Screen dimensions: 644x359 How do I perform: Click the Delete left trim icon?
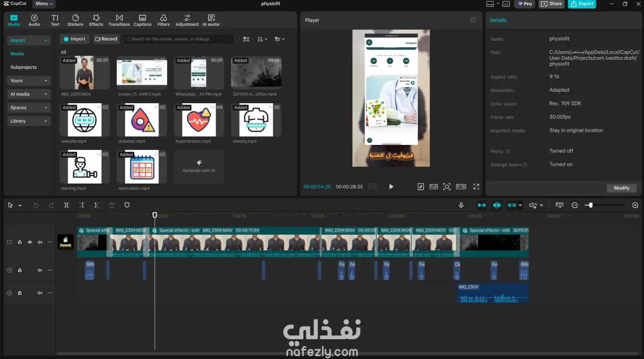(x=82, y=205)
